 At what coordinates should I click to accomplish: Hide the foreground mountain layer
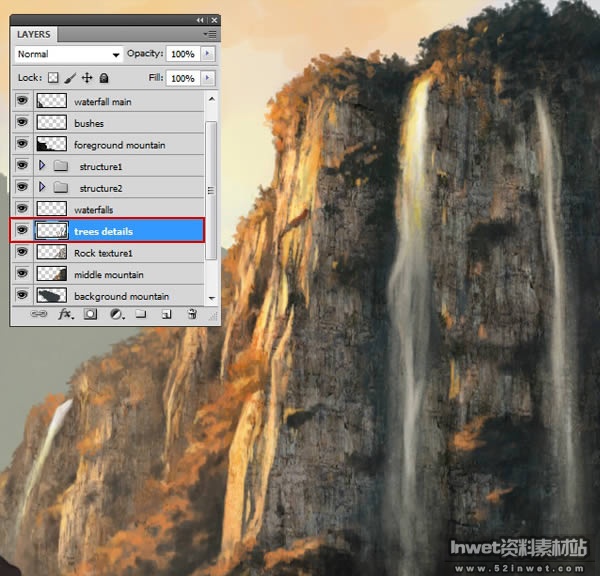coord(22,144)
